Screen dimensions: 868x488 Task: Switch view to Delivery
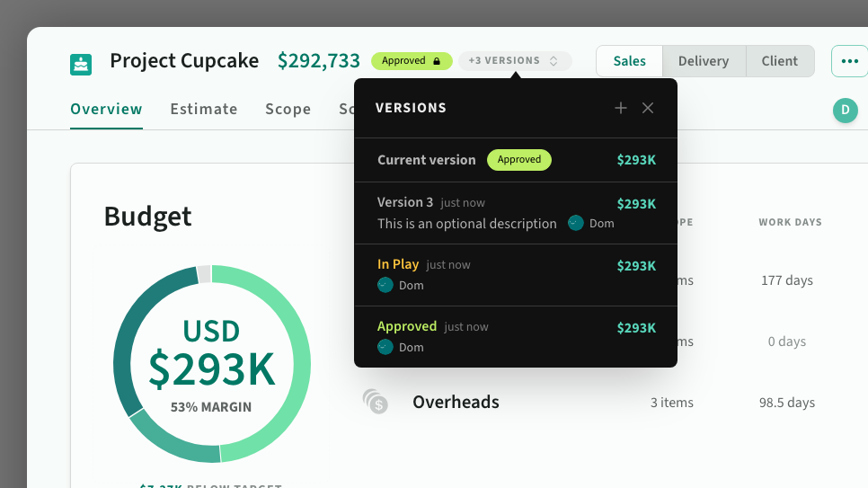(703, 61)
